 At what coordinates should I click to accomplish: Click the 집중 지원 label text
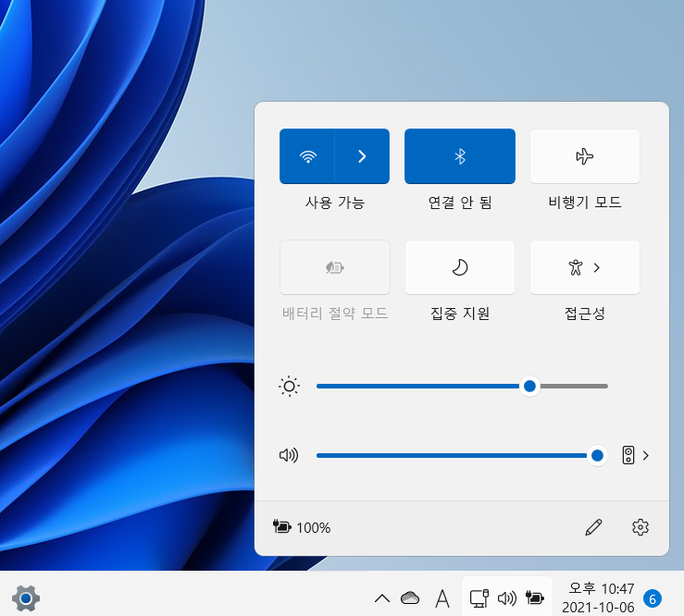(x=460, y=314)
